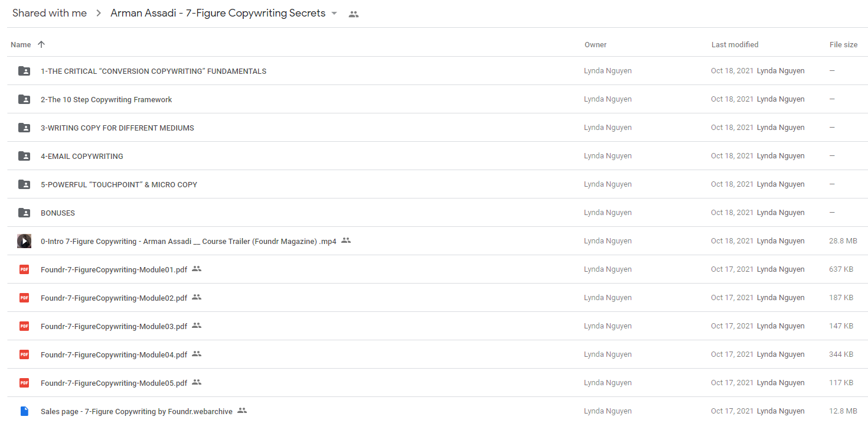Click 117 KB file size value
This screenshot has width=868, height=423.
pos(841,383)
